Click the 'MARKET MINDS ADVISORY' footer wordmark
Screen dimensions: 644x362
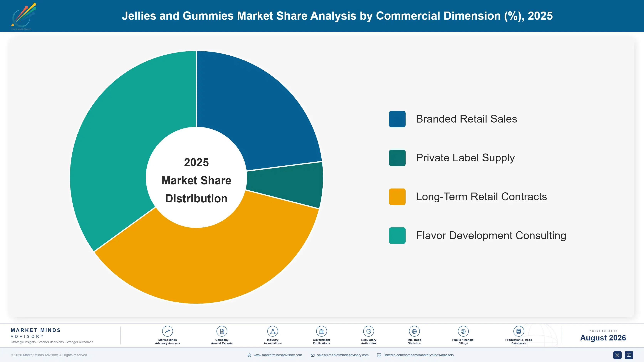[35, 333]
